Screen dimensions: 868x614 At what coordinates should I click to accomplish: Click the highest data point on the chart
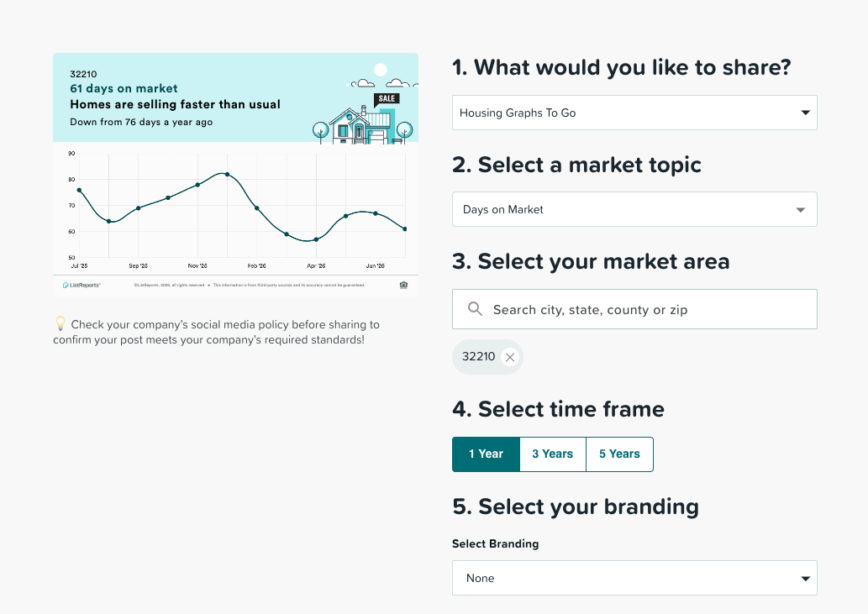coord(228,174)
